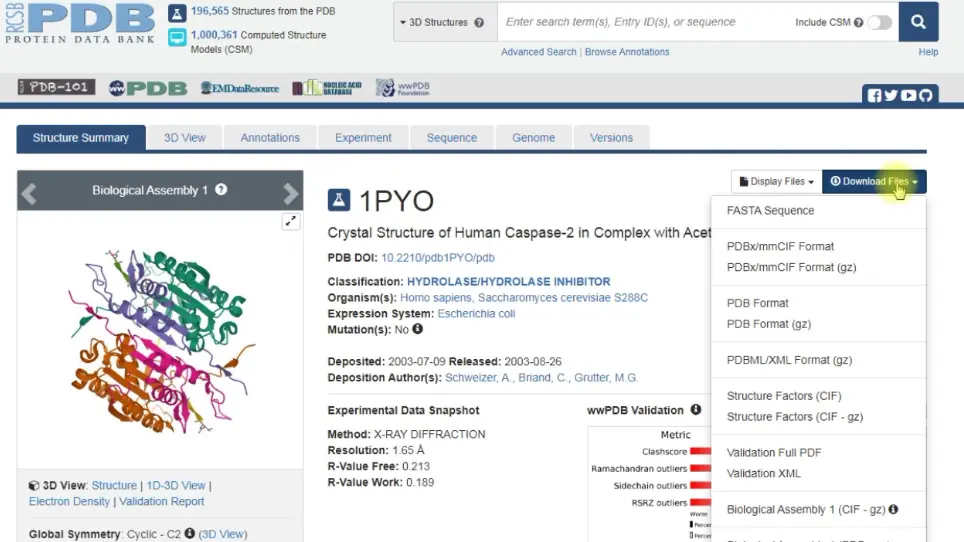Open the Twitter social icon
This screenshot has width=964, height=542.
891,95
